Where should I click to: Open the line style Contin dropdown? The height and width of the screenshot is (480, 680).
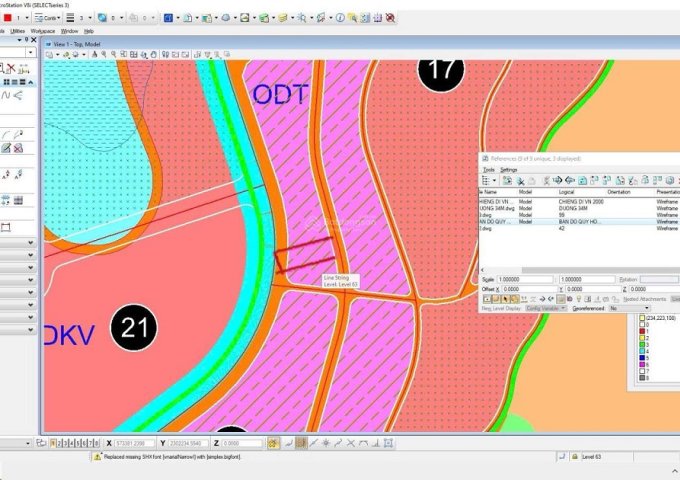click(58, 18)
